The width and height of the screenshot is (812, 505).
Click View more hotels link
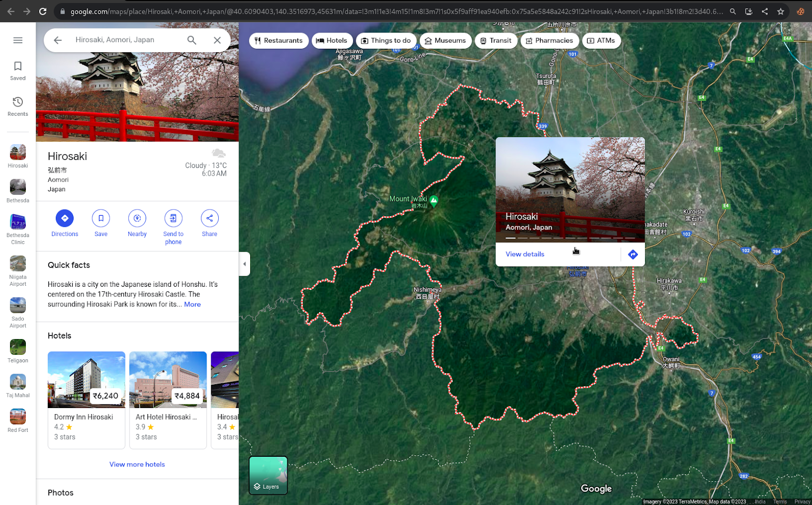(x=137, y=464)
